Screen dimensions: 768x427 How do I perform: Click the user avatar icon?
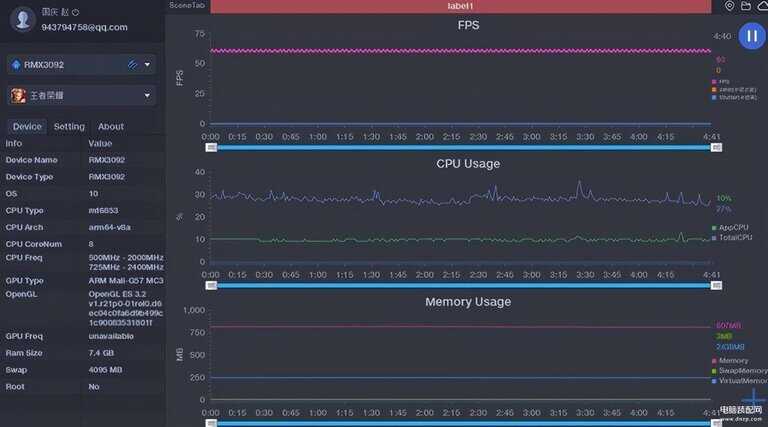point(23,20)
